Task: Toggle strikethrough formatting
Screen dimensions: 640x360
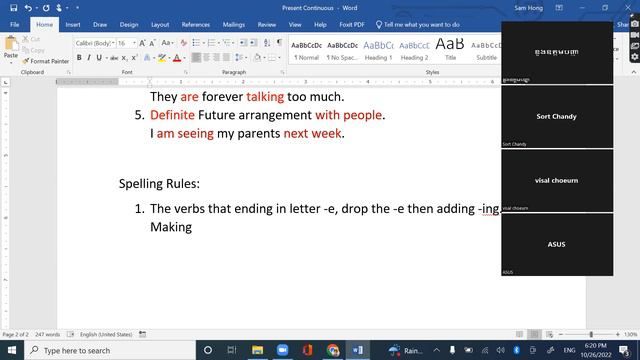Action: pyautogui.click(x=114, y=58)
